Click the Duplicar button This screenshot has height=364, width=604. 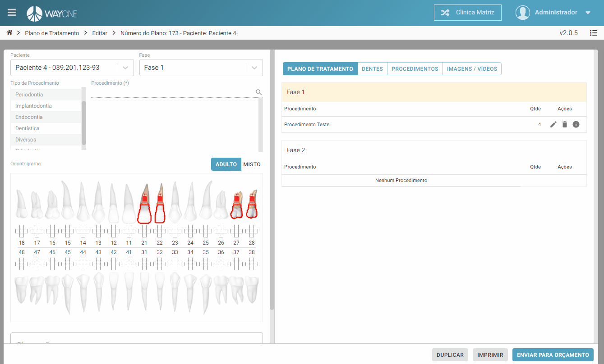(x=450, y=355)
